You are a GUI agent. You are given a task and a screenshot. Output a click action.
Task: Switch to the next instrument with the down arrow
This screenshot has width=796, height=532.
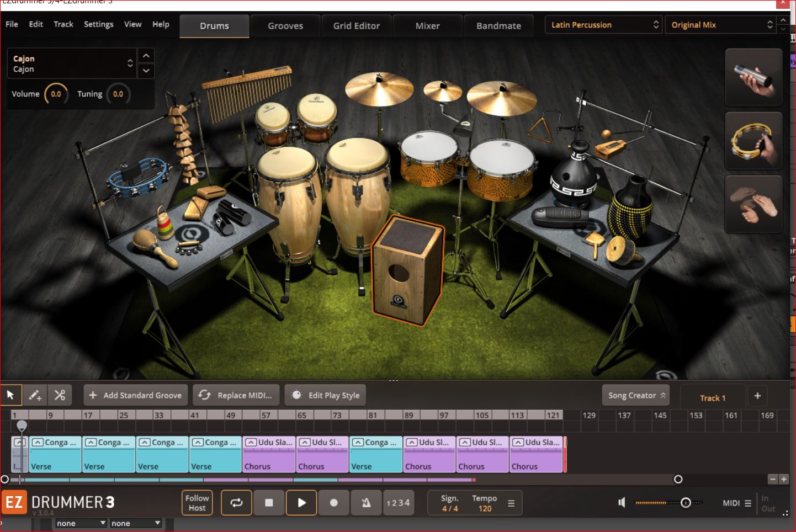pyautogui.click(x=146, y=71)
